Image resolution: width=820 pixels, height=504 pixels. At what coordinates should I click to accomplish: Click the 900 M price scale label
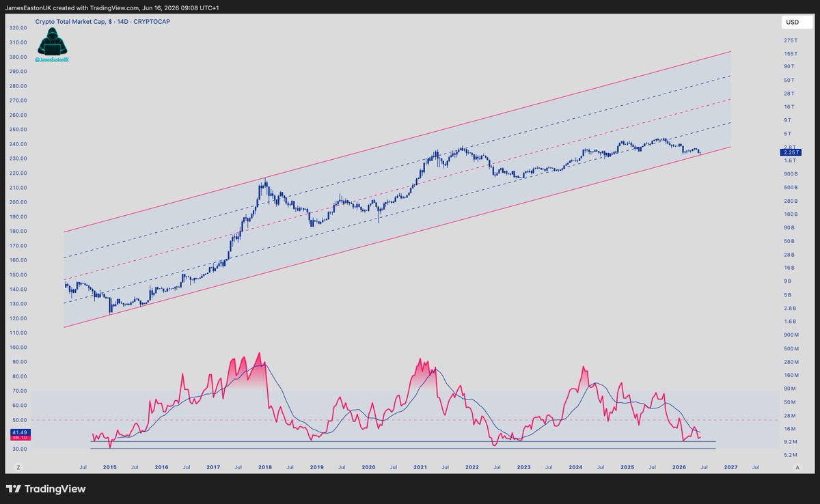click(791, 335)
